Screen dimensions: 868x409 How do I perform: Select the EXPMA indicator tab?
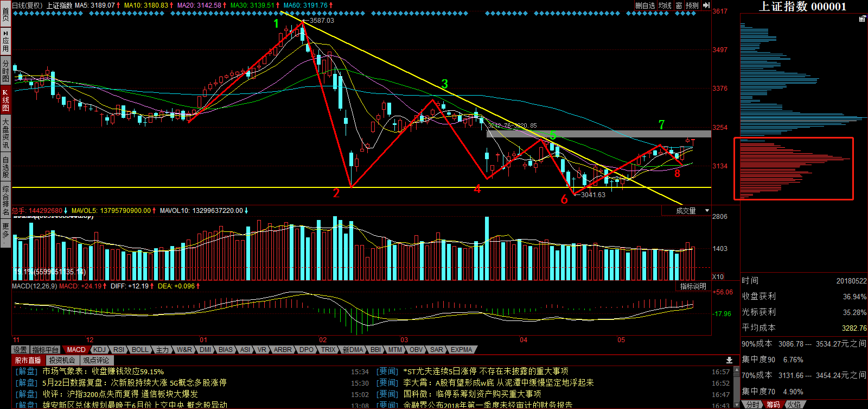click(x=462, y=350)
